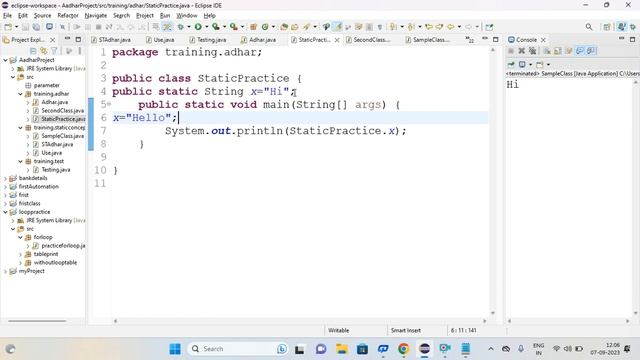
Task: Maximize the Console view
Action: 632,40
